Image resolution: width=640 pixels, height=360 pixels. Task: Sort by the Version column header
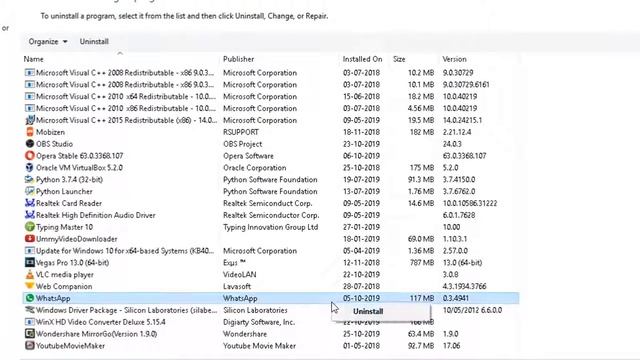pyautogui.click(x=454, y=59)
